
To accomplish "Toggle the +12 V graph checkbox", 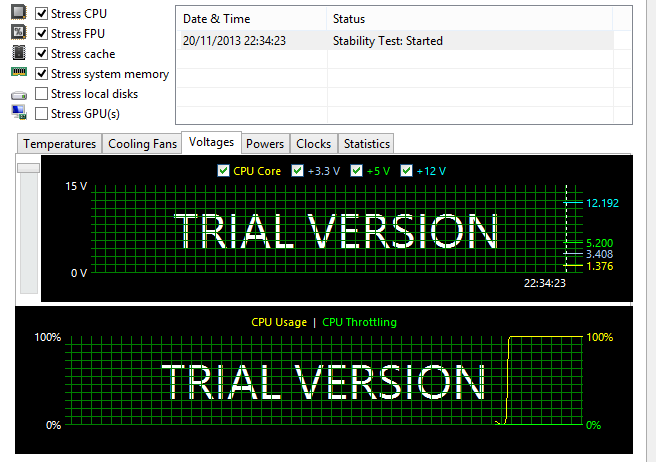I will point(406,171).
